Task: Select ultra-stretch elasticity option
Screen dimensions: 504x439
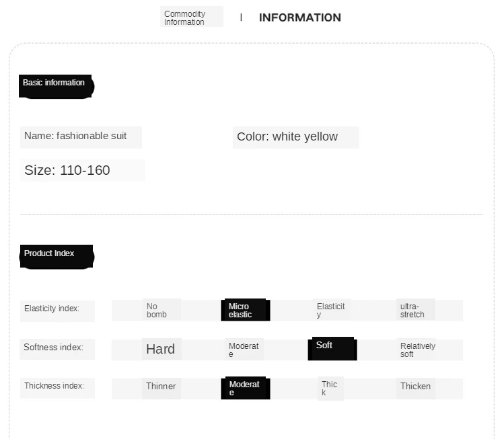Action: pyautogui.click(x=416, y=309)
